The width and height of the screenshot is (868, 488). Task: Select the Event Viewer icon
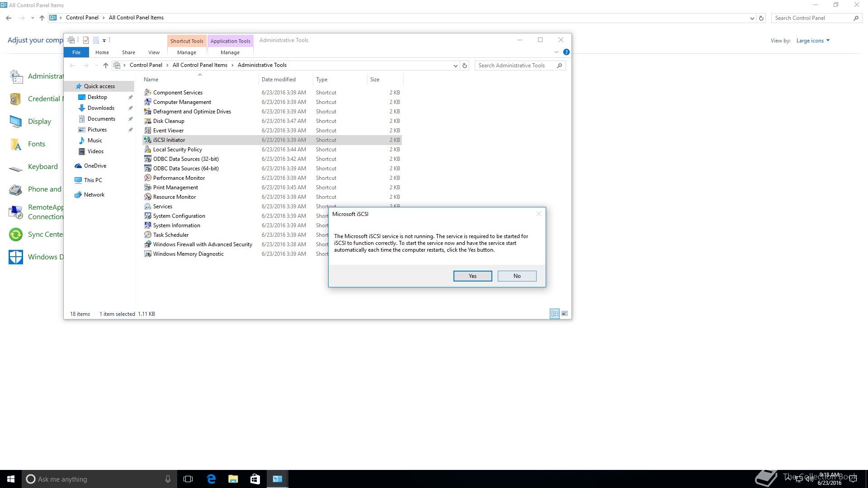(148, 131)
